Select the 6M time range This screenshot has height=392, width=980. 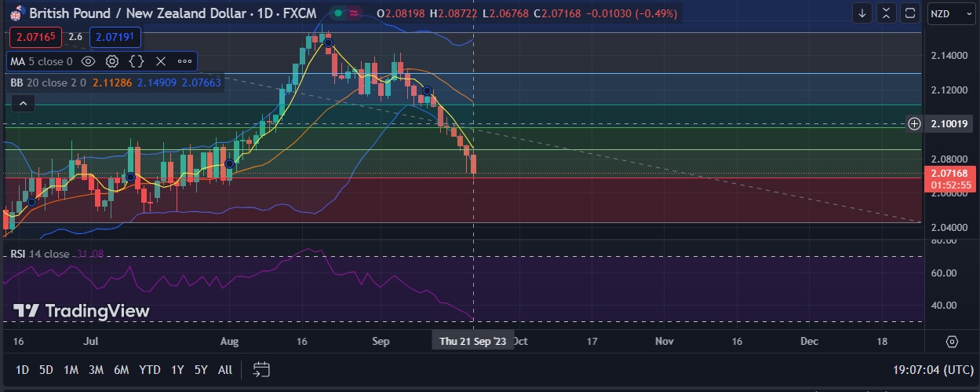121,369
